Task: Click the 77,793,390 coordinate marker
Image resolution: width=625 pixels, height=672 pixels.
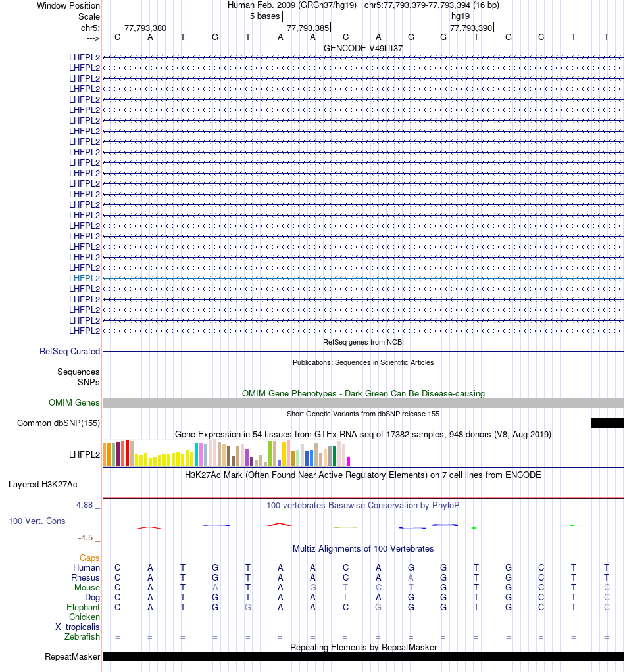Action: [471, 28]
